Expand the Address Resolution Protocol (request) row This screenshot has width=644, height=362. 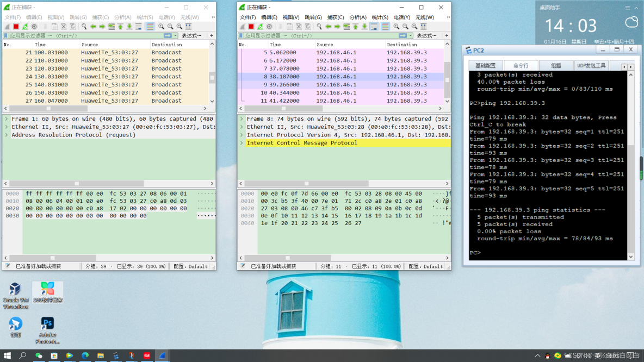click(x=7, y=135)
